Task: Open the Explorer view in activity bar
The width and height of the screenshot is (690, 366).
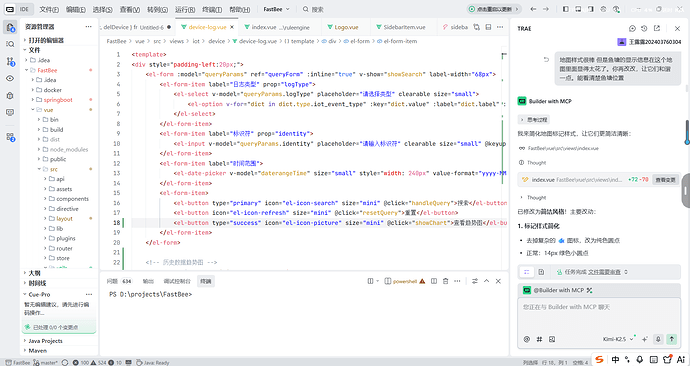Action: pyautogui.click(x=10, y=27)
